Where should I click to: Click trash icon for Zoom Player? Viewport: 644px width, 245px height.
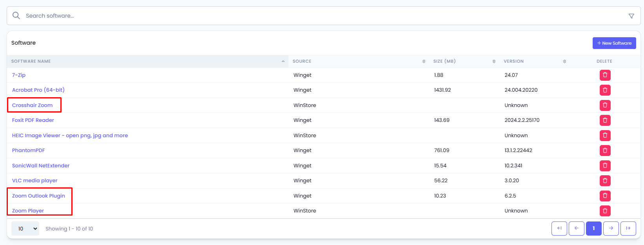(605, 211)
